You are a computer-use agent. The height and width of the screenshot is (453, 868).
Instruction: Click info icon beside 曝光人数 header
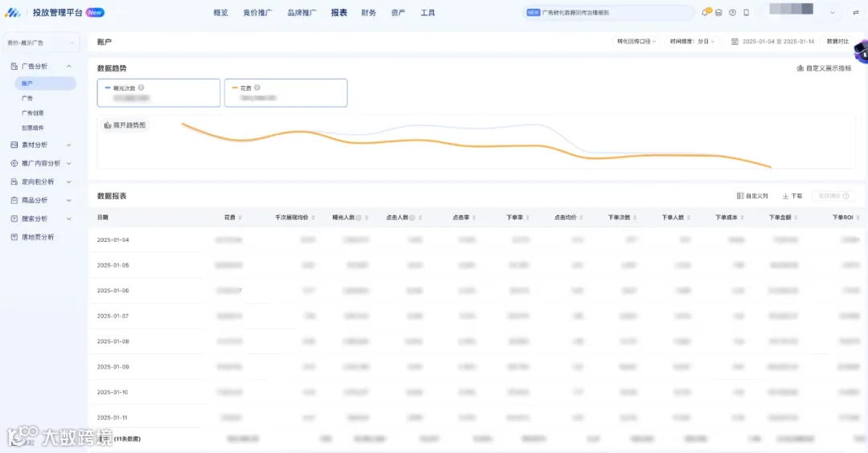click(358, 218)
